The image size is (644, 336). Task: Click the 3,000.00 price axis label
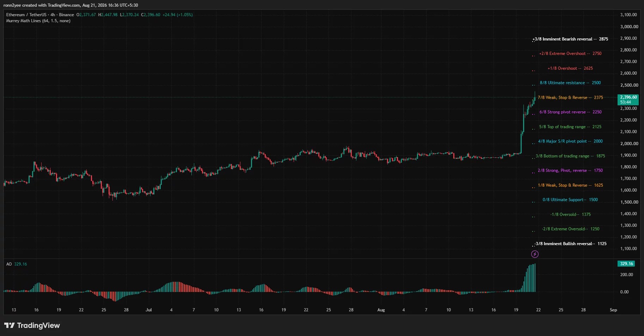[629, 27]
